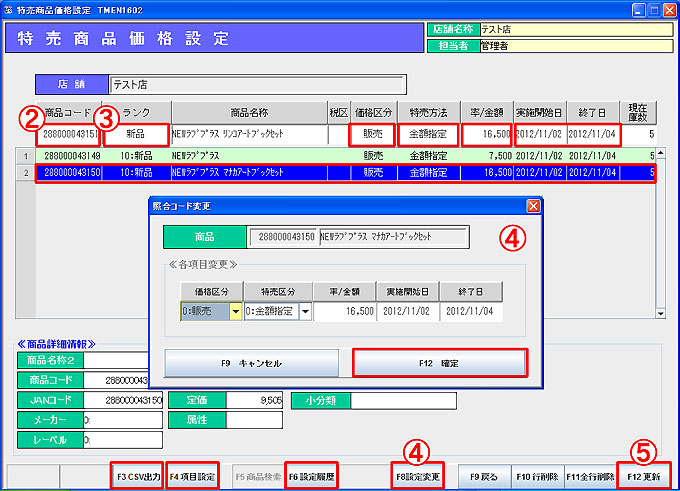Click F9 戻る button
Image resolution: width=680 pixels, height=491 pixels.
(484, 476)
